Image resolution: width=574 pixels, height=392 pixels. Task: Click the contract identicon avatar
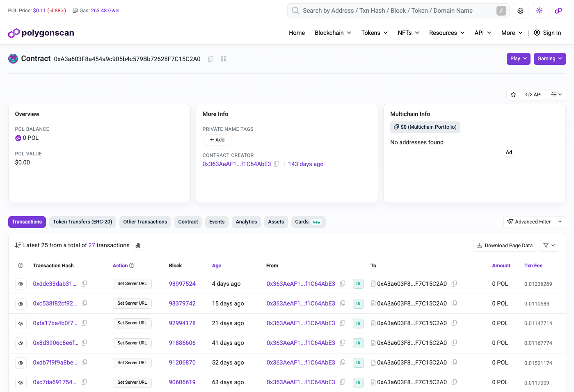(13, 59)
